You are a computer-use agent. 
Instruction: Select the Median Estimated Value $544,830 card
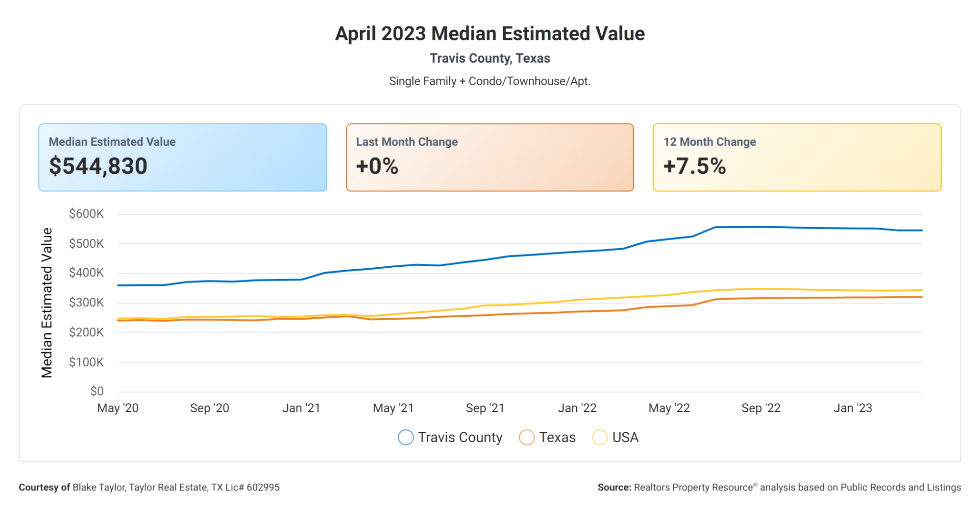pyautogui.click(x=183, y=157)
